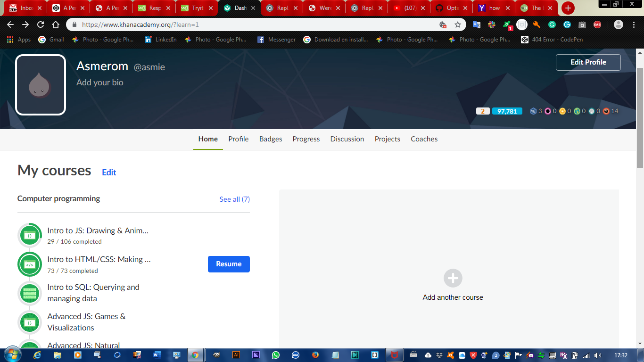Open the Google Translate extension
The width and height of the screenshot is (644, 362).
(477, 25)
